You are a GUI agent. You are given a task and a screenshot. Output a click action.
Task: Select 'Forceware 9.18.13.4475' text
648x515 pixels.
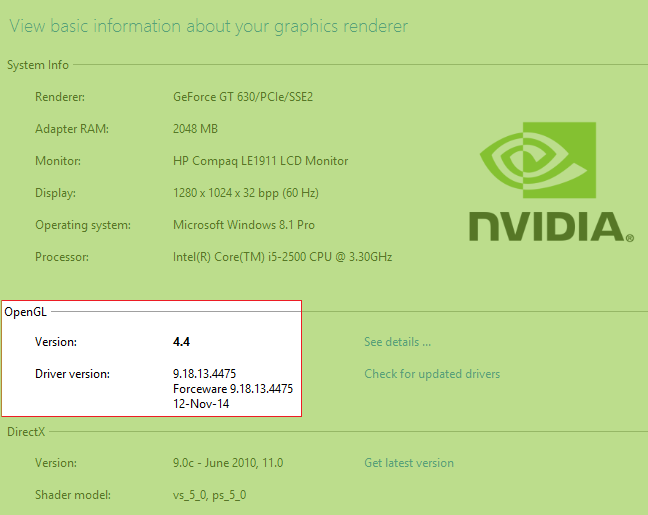pyautogui.click(x=233, y=389)
